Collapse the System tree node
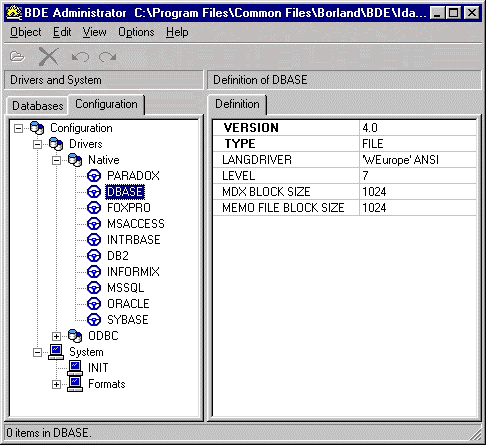The height and width of the screenshot is (445, 486). click(x=38, y=352)
